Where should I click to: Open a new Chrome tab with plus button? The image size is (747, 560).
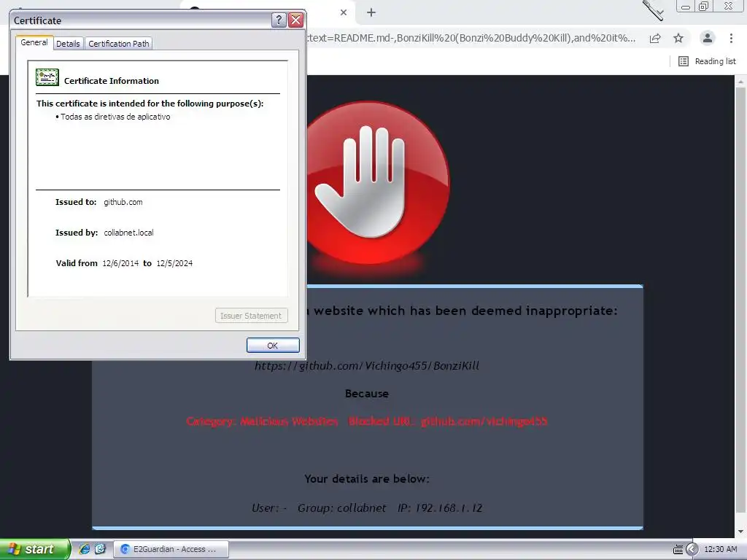point(371,12)
